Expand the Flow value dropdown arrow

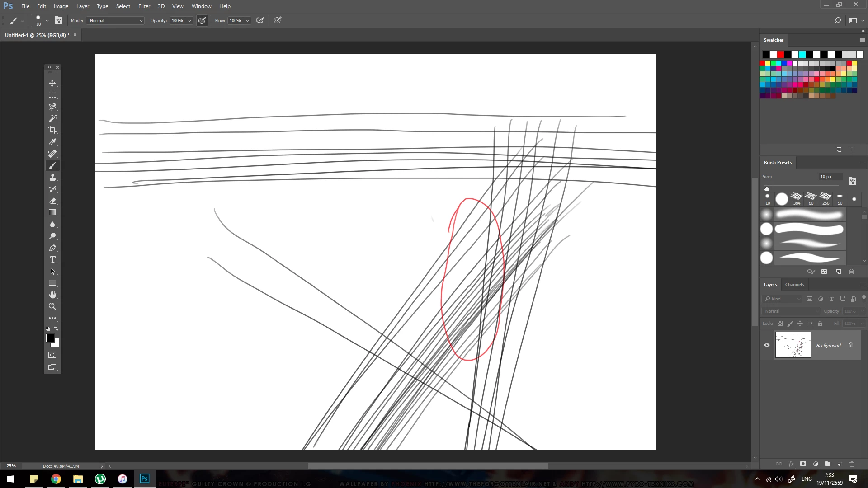(x=247, y=20)
